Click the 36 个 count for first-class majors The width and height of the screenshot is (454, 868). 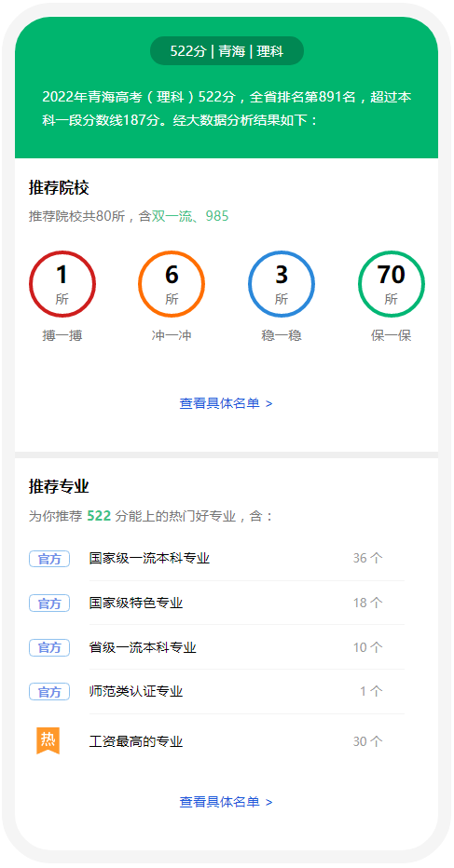368,558
